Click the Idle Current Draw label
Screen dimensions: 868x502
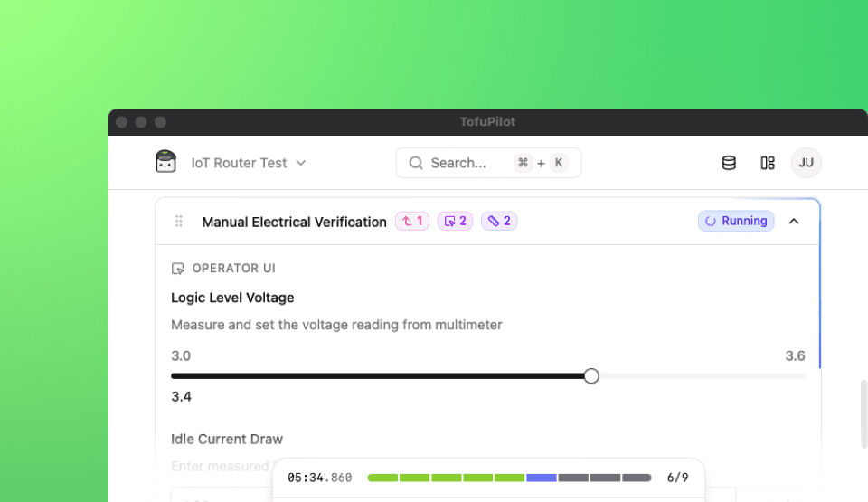click(x=227, y=439)
